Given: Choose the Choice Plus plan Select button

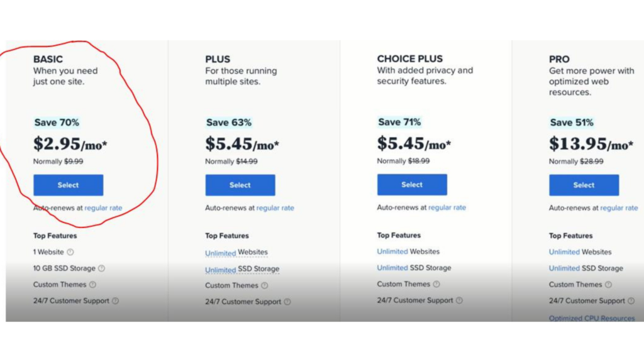Looking at the screenshot, I should point(412,185).
